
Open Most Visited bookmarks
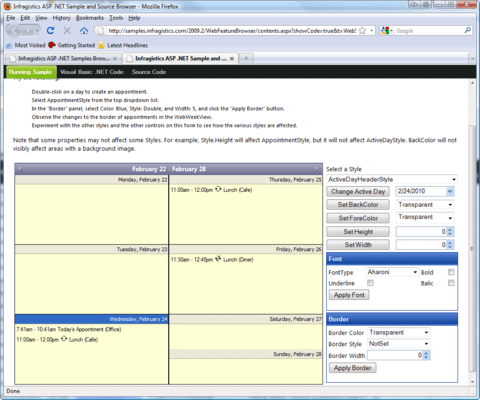[x=26, y=45]
